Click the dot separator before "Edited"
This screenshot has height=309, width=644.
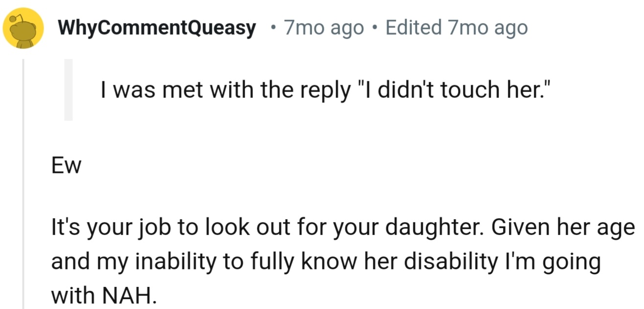point(374,28)
